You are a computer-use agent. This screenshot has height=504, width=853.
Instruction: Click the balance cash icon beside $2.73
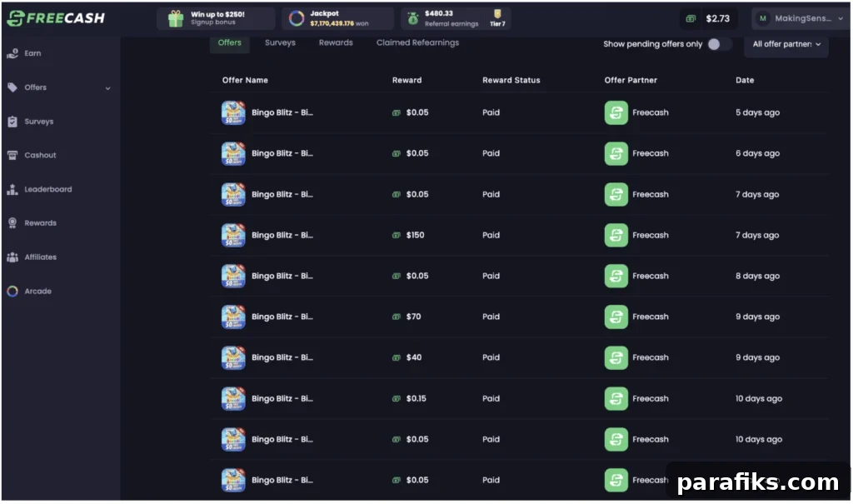[691, 18]
